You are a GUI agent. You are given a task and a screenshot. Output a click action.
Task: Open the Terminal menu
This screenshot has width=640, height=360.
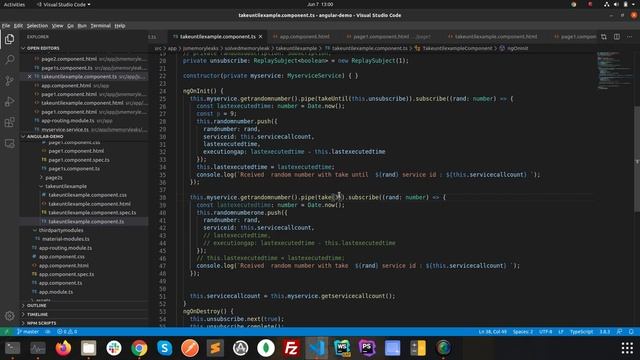click(100, 26)
